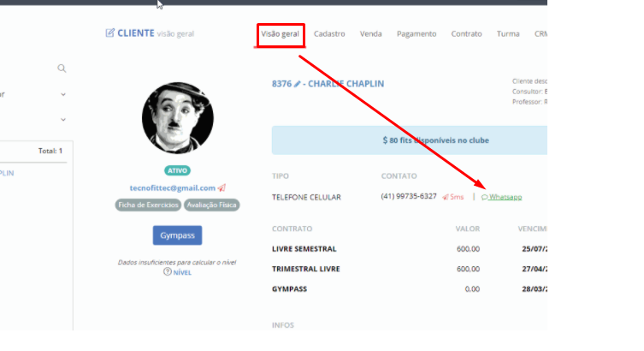644x351 pixels.
Task: Click the pencil icon next to 8376
Action: click(x=298, y=84)
